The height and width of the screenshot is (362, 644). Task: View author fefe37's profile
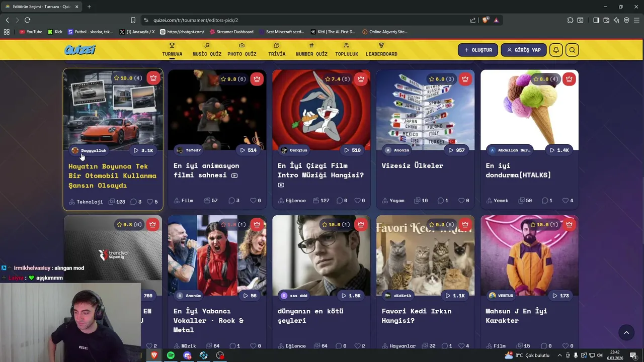(189, 150)
